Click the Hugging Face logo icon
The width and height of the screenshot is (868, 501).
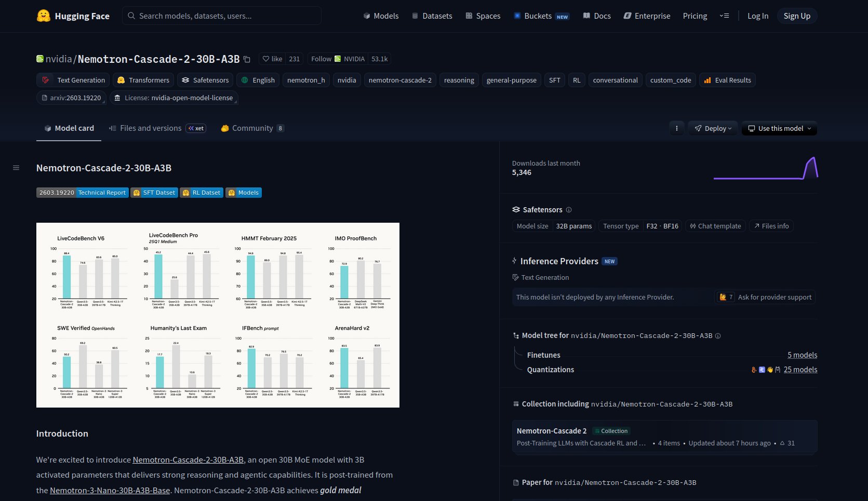[44, 16]
